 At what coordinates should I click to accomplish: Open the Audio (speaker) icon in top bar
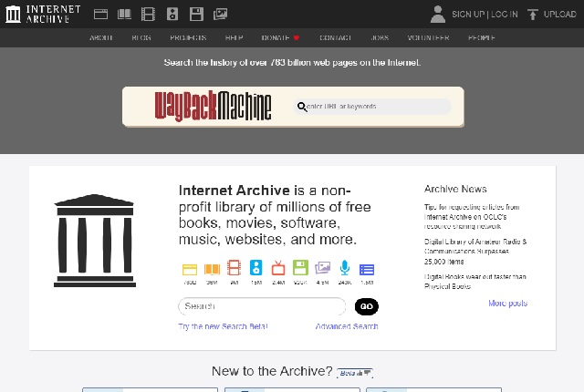click(x=172, y=15)
